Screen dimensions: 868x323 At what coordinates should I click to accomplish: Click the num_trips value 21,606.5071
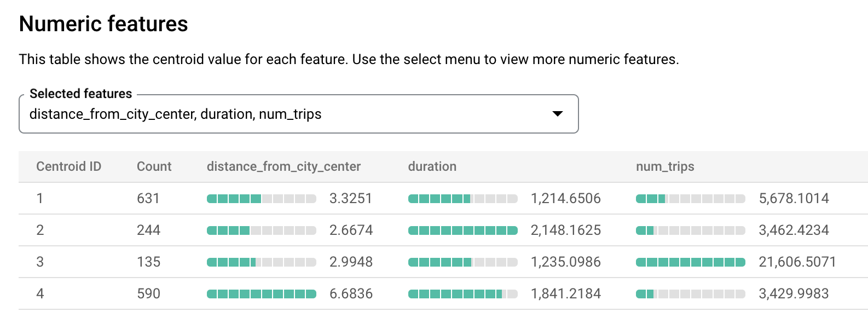797,262
